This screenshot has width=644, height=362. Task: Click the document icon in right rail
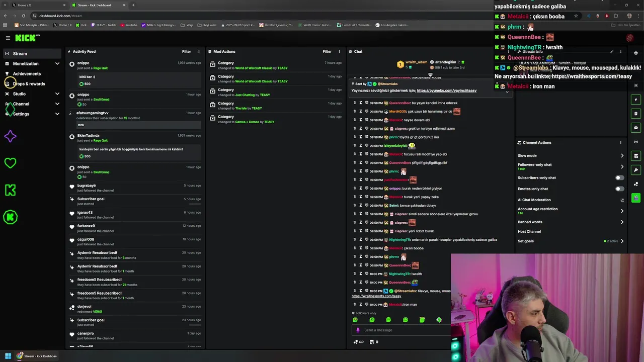click(x=636, y=114)
